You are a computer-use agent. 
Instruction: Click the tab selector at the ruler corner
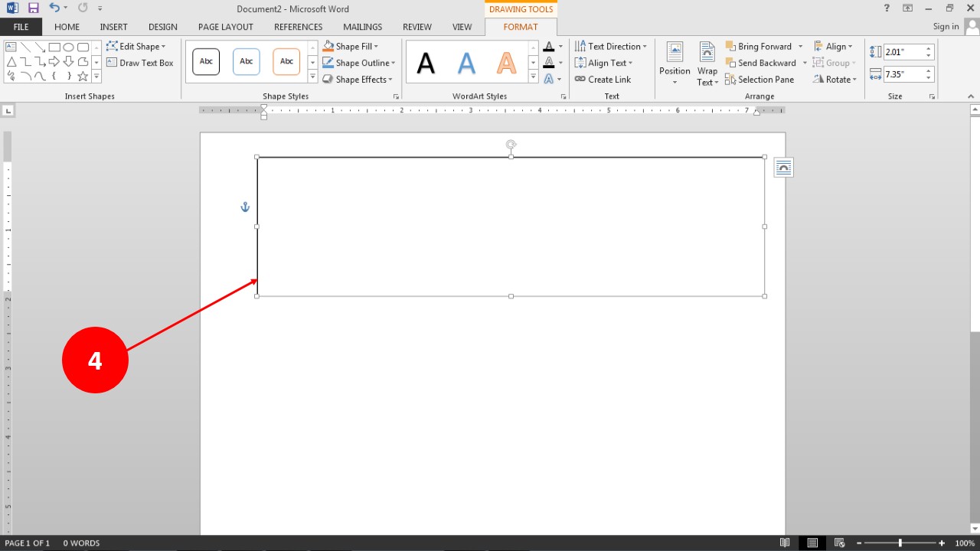click(8, 111)
